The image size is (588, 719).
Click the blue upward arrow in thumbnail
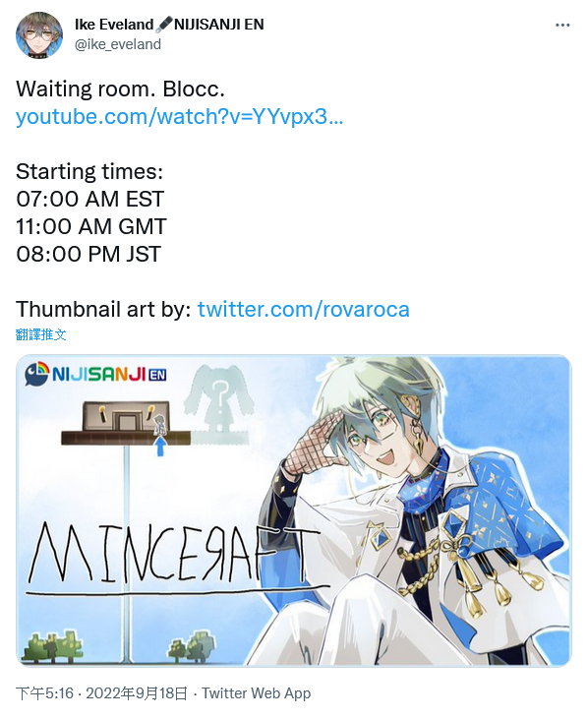coord(160,447)
